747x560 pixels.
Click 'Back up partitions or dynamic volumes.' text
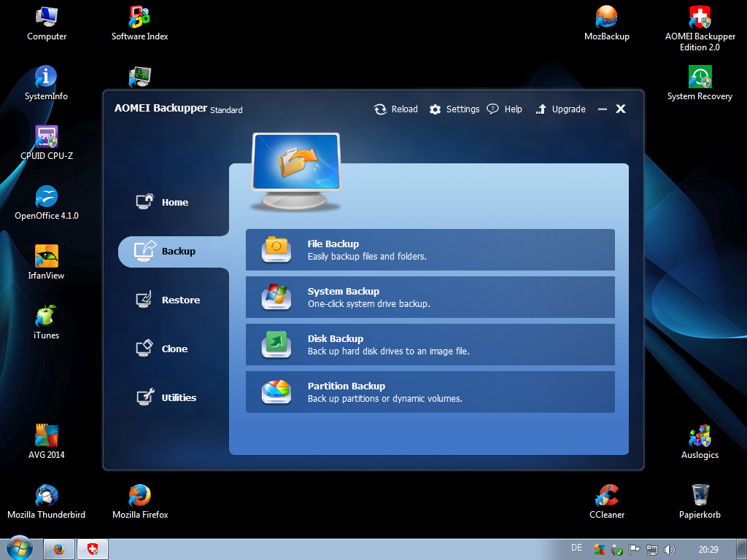tap(385, 399)
